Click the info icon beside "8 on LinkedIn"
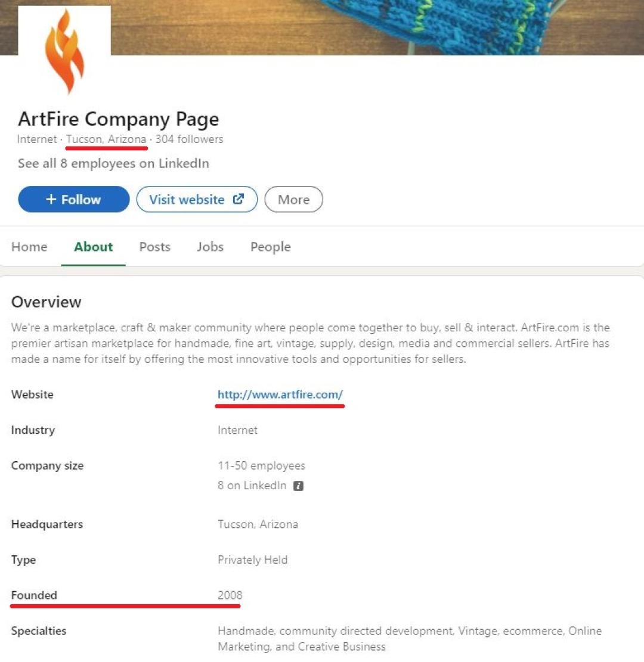Viewport: 644px width, 662px height. [x=299, y=486]
